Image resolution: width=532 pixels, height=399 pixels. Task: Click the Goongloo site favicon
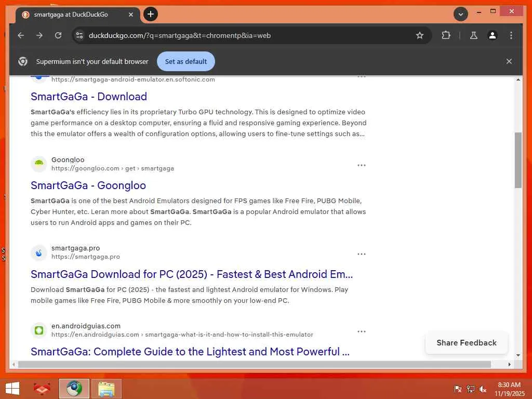[x=39, y=164]
